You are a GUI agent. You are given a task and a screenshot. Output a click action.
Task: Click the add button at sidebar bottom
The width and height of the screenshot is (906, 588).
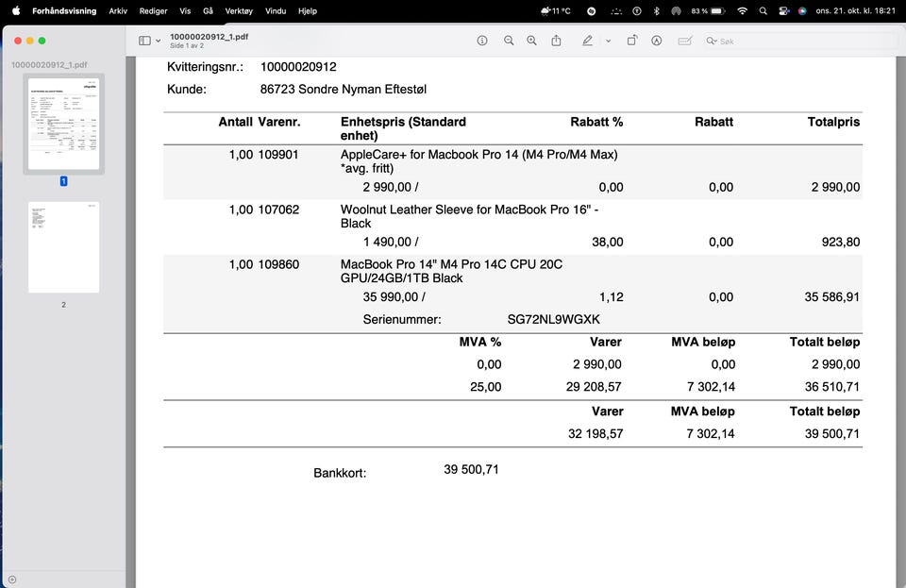[x=12, y=580]
